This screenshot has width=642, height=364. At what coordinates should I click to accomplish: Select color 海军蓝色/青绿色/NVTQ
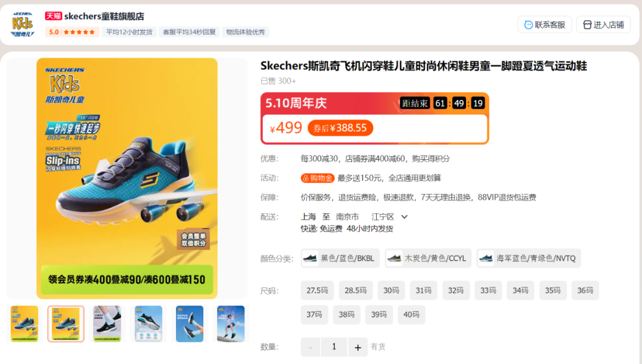coord(528,258)
